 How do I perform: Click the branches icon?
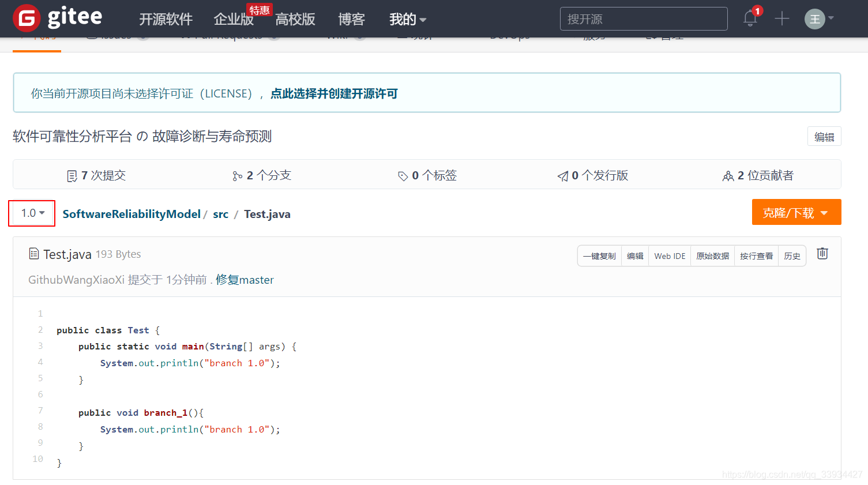coord(237,176)
